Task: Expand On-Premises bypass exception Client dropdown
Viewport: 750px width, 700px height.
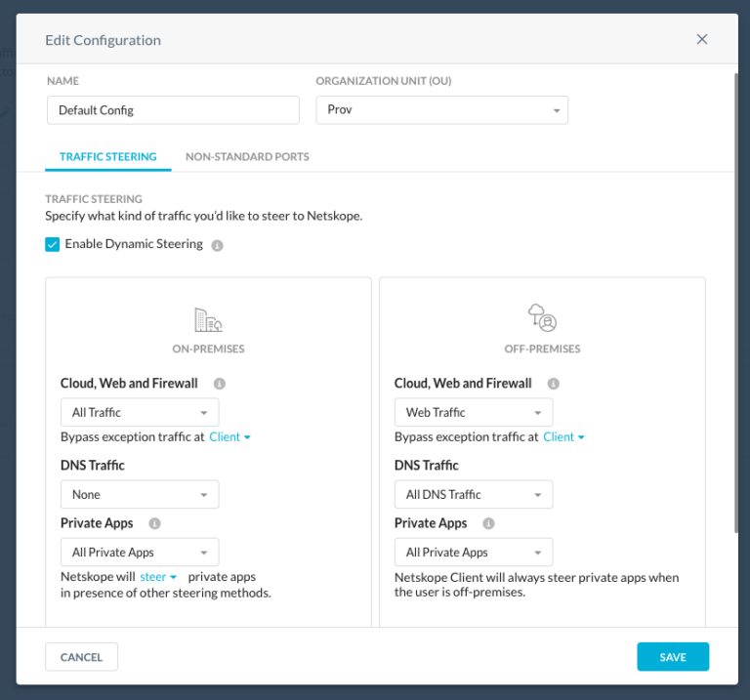Action: tap(230, 437)
